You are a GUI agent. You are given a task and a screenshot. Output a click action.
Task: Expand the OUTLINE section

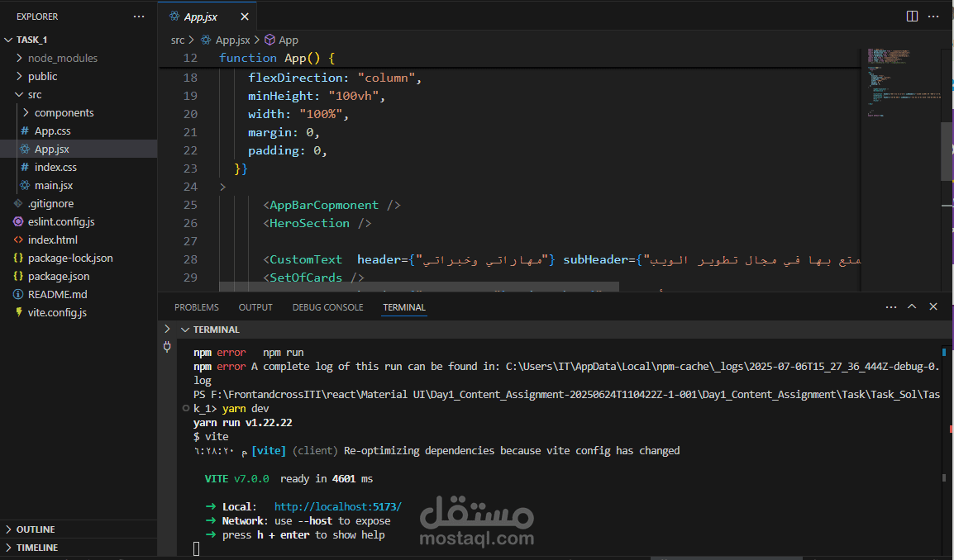(x=79, y=529)
